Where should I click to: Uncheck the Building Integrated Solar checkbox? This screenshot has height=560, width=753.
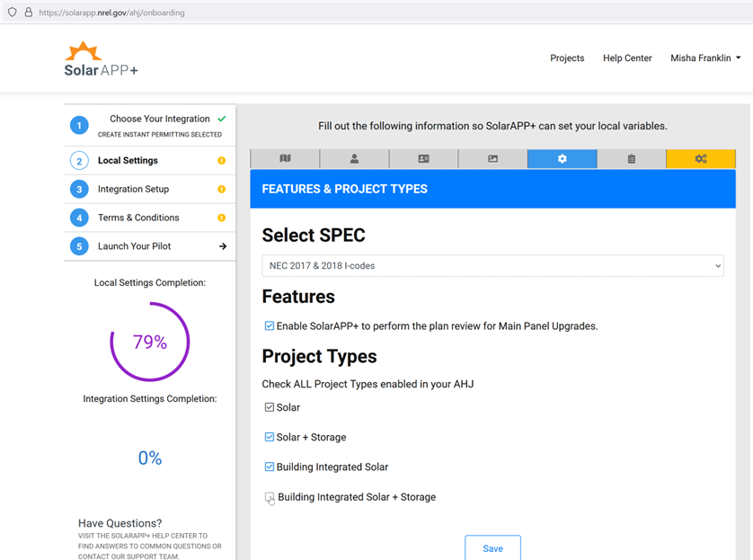click(x=270, y=467)
